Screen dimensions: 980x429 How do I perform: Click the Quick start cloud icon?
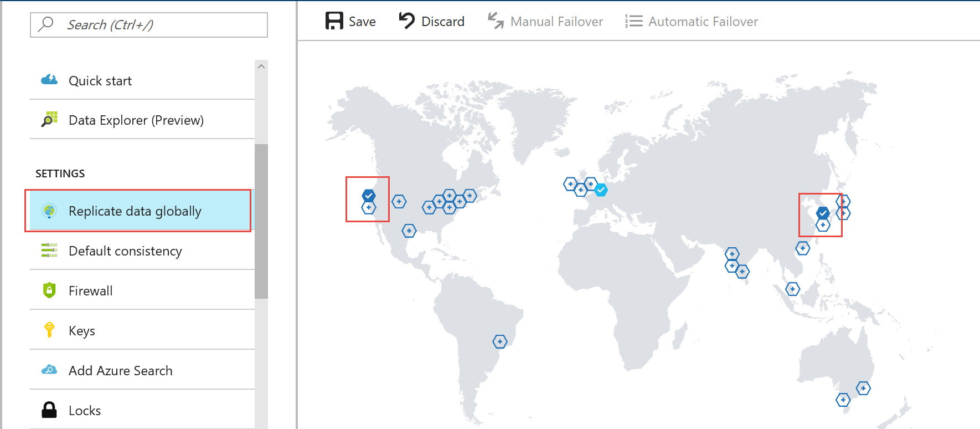click(x=49, y=80)
